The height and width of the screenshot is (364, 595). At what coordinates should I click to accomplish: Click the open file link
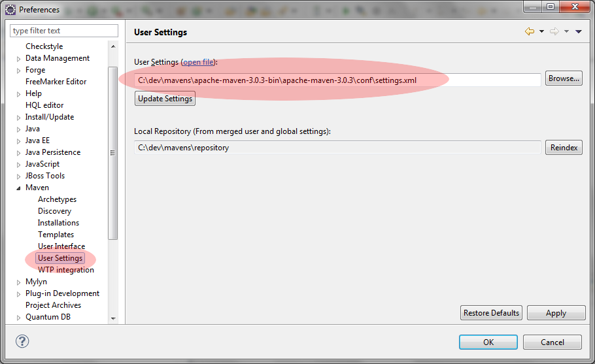198,62
